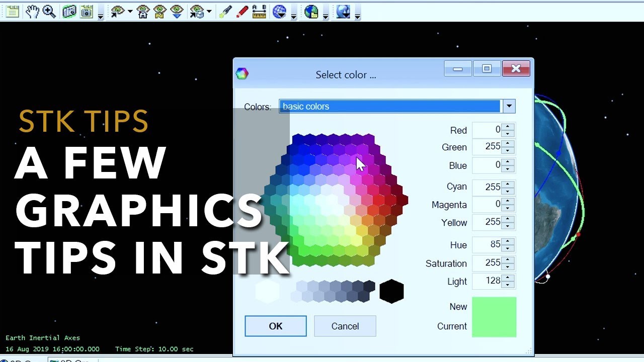Click the clapperboard camera record icon
Screen dimensions: 644x362
(x=87, y=11)
